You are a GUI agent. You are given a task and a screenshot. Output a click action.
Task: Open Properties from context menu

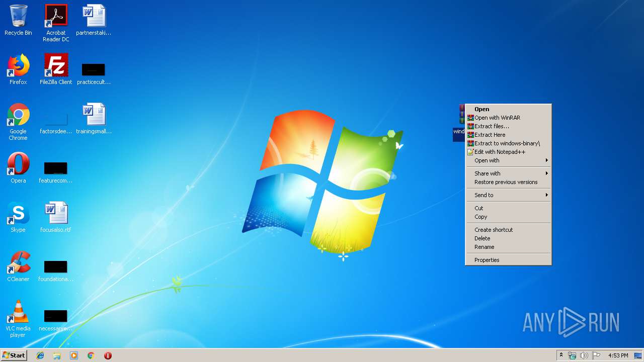coord(508,260)
